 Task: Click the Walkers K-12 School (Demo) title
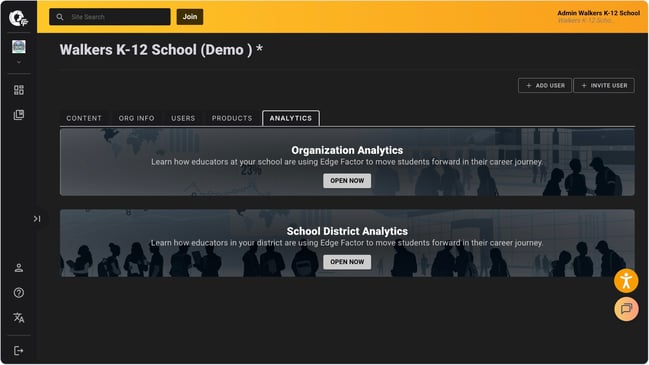[161, 50]
